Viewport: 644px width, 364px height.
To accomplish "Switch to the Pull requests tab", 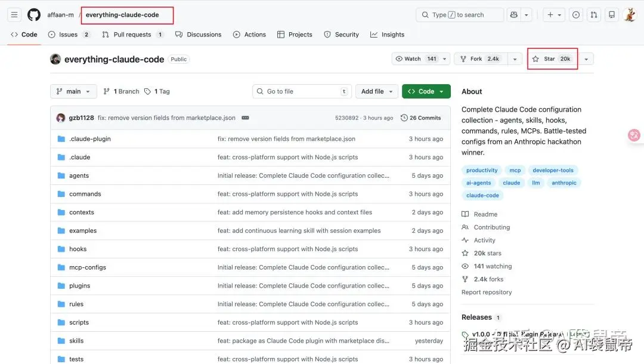I will [x=132, y=35].
